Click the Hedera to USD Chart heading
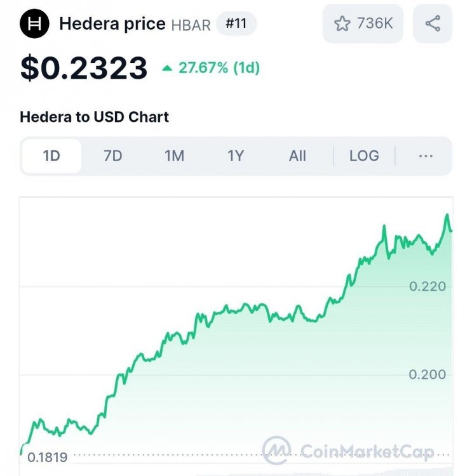The height and width of the screenshot is (476, 472). point(94,117)
